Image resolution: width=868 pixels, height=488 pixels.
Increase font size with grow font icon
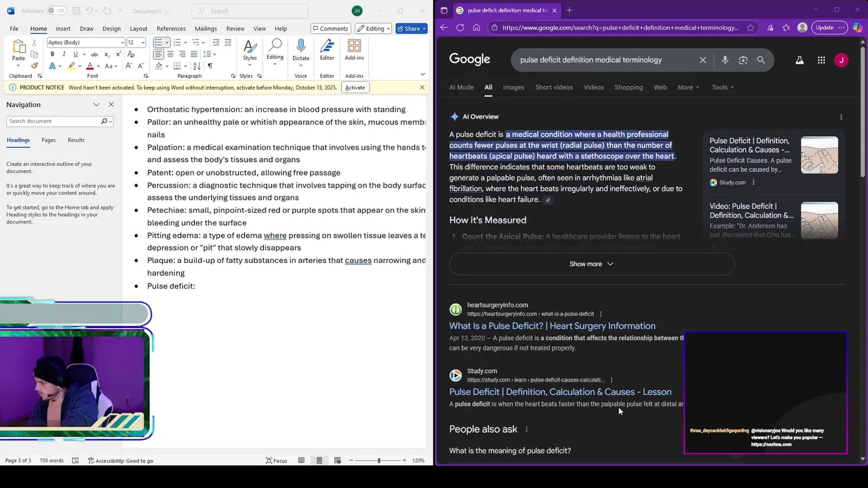tap(129, 66)
